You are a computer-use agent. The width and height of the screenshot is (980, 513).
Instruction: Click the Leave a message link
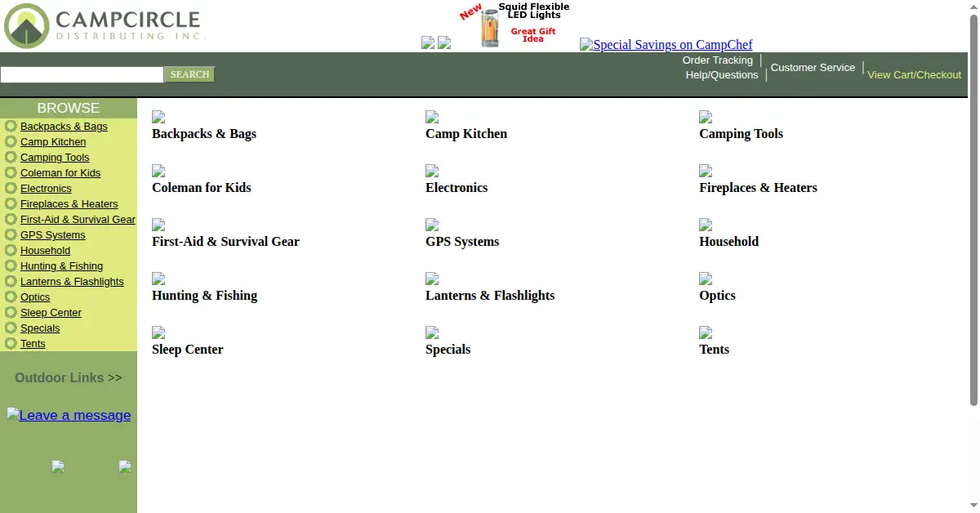(69, 415)
